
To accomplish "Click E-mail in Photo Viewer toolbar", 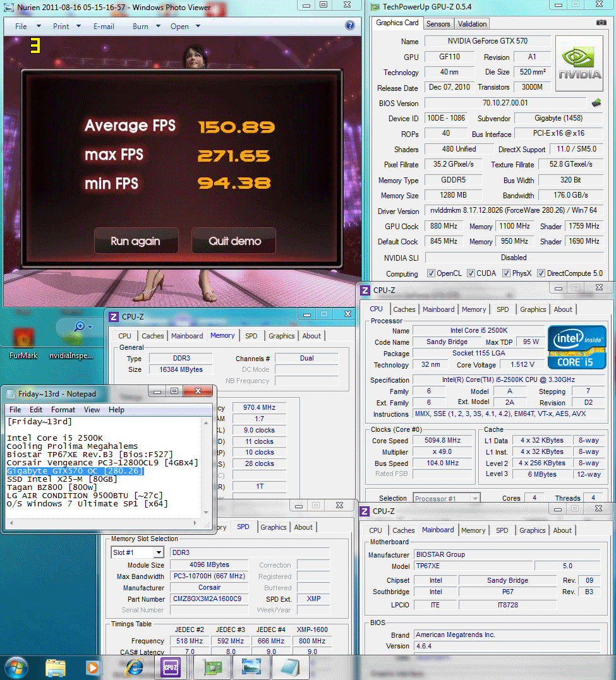I will pyautogui.click(x=104, y=27).
